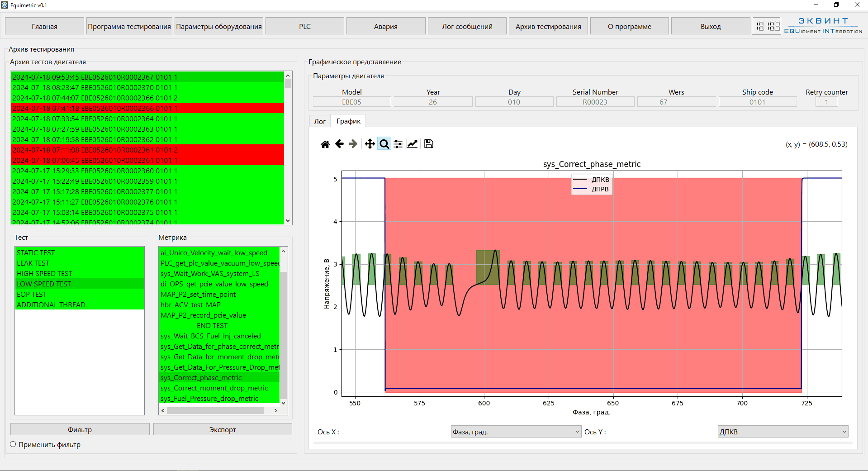Expand the Ось X dropdown
Image resolution: width=868 pixels, height=471 pixels.
pos(516,432)
